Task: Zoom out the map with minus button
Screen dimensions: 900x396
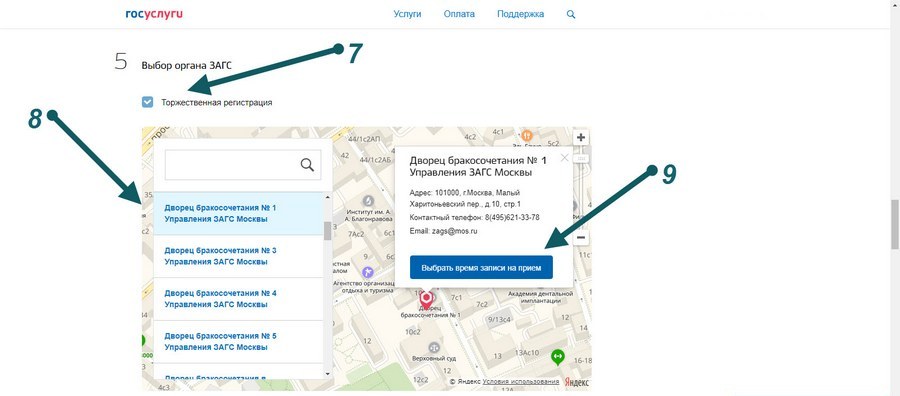Action: tap(581, 237)
